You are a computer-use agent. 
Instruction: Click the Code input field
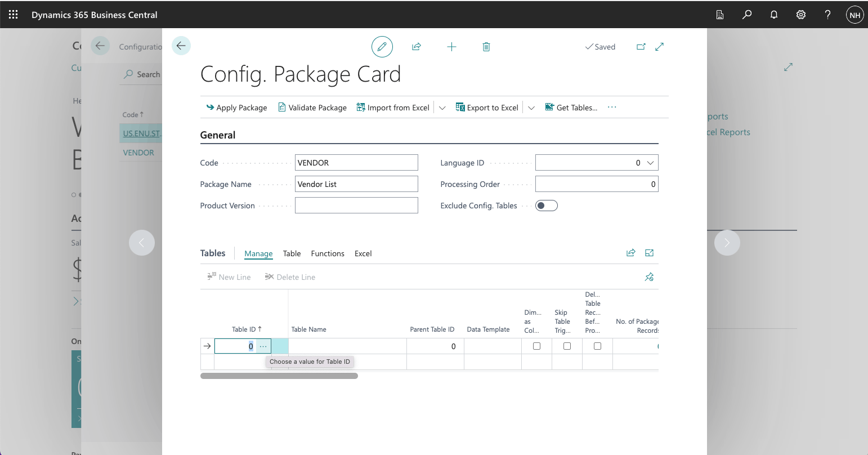[x=356, y=163]
